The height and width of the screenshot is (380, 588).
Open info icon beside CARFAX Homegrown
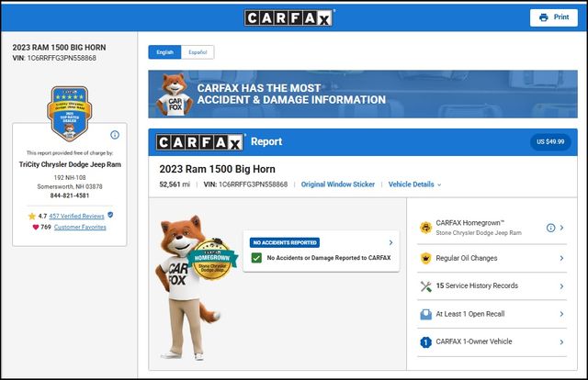coord(550,228)
